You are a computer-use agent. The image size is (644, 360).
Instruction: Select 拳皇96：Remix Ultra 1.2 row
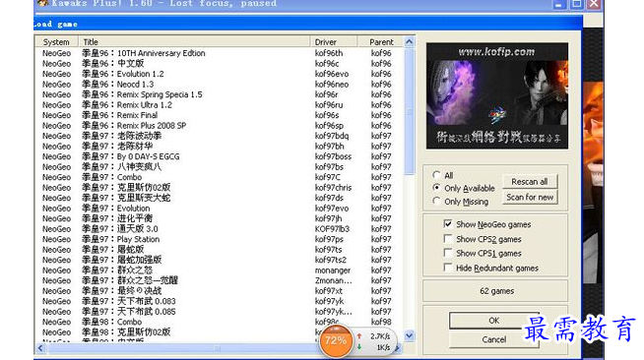tap(219, 104)
